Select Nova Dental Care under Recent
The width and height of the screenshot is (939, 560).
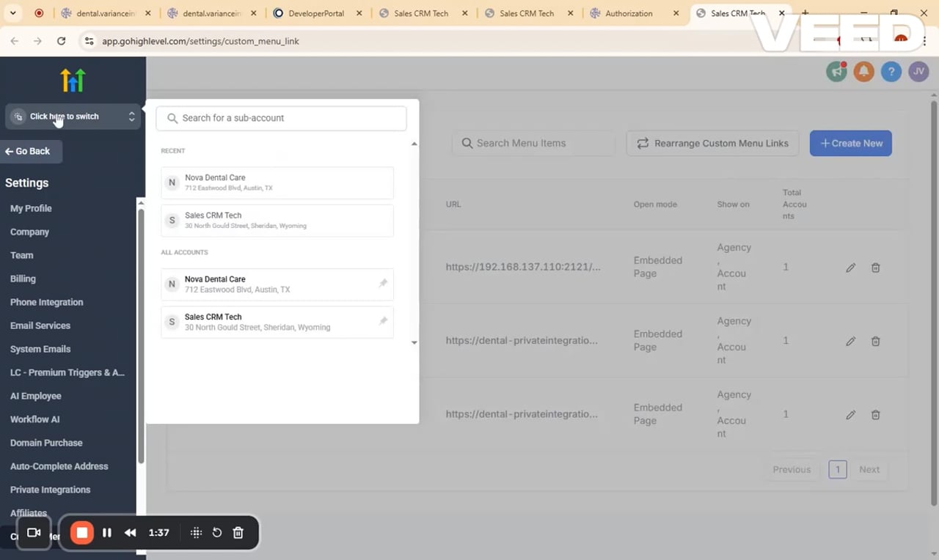pyautogui.click(x=277, y=183)
